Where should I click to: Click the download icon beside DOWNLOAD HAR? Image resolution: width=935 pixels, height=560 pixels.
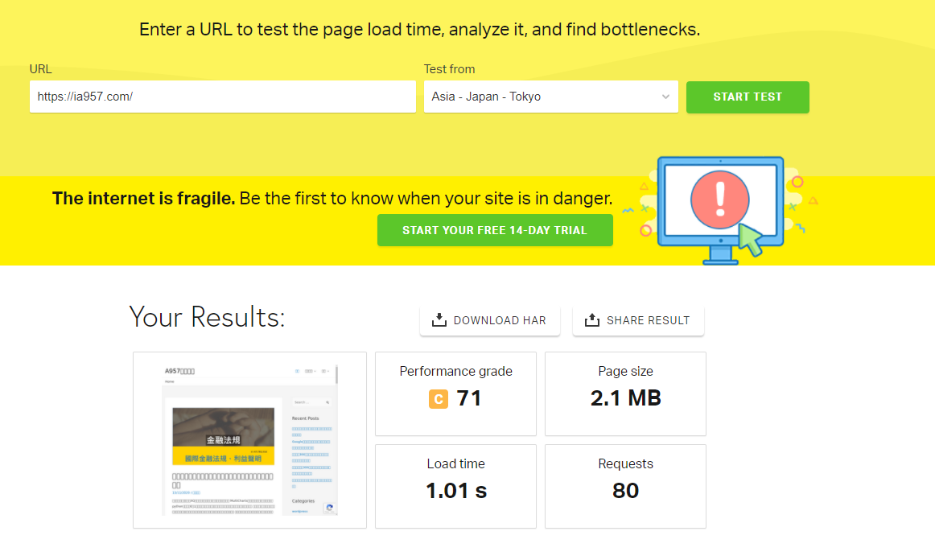(x=439, y=320)
